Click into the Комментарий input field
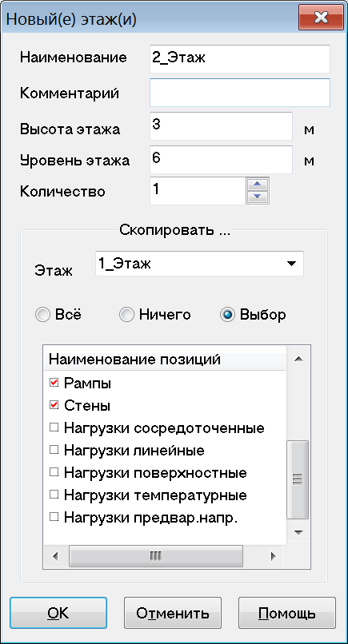The width and height of the screenshot is (348, 644). pyautogui.click(x=240, y=93)
